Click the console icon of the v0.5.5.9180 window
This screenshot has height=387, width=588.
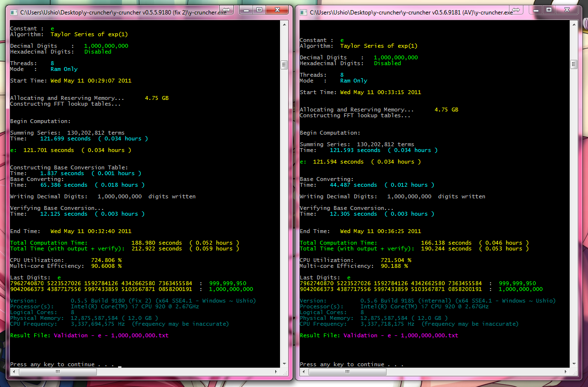pyautogui.click(x=13, y=13)
